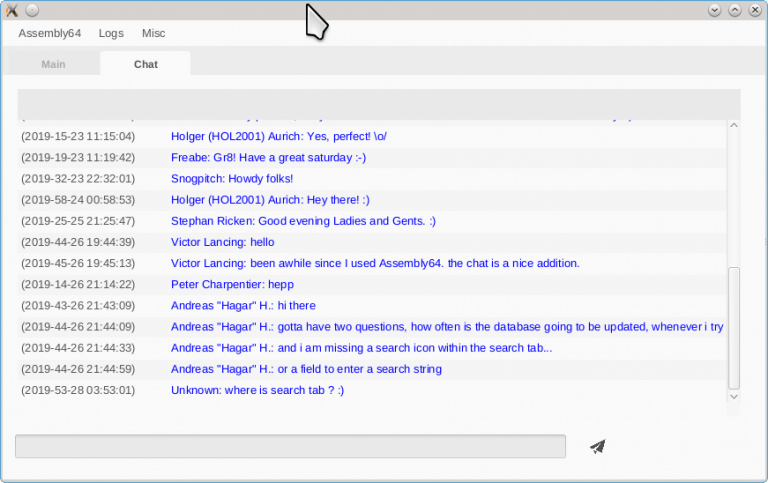Close the Assembly64 window
Viewport: 768px width, 483px height.
[754, 10]
